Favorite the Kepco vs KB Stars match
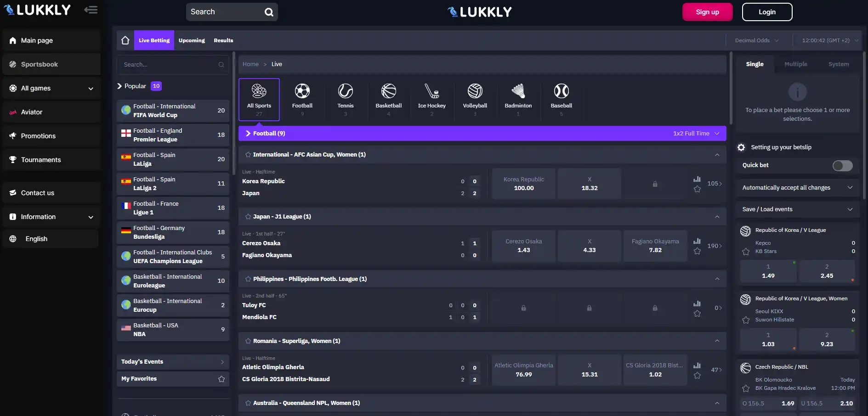 click(746, 252)
